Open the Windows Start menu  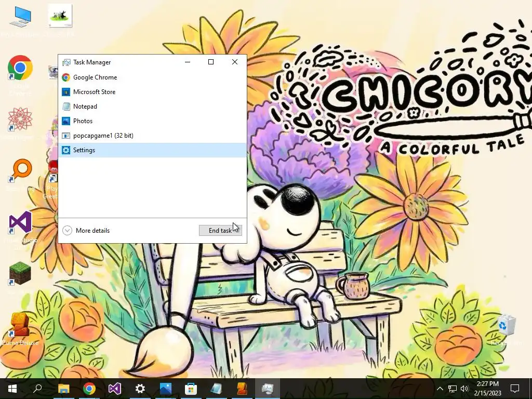12,389
